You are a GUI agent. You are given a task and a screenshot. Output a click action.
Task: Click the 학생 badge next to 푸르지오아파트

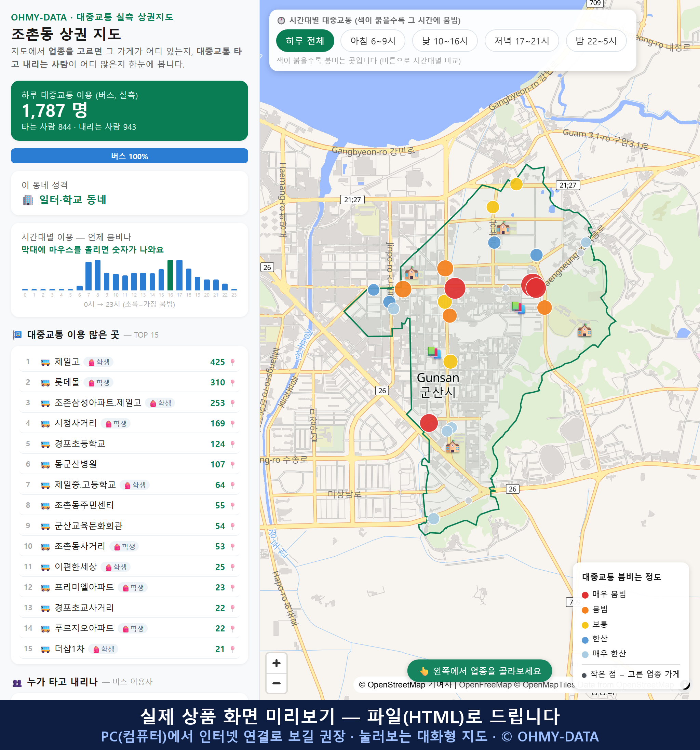tap(133, 628)
